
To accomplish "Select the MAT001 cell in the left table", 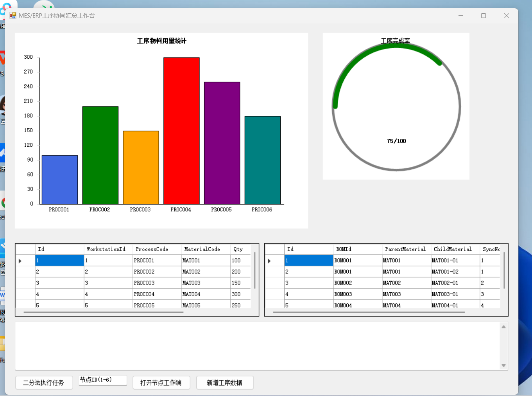I will pyautogui.click(x=206, y=260).
